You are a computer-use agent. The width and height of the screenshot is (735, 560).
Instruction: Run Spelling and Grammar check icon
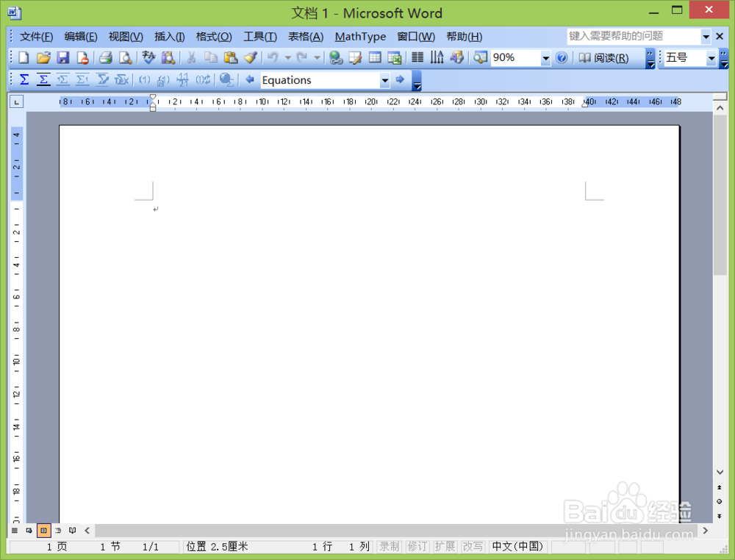click(148, 57)
